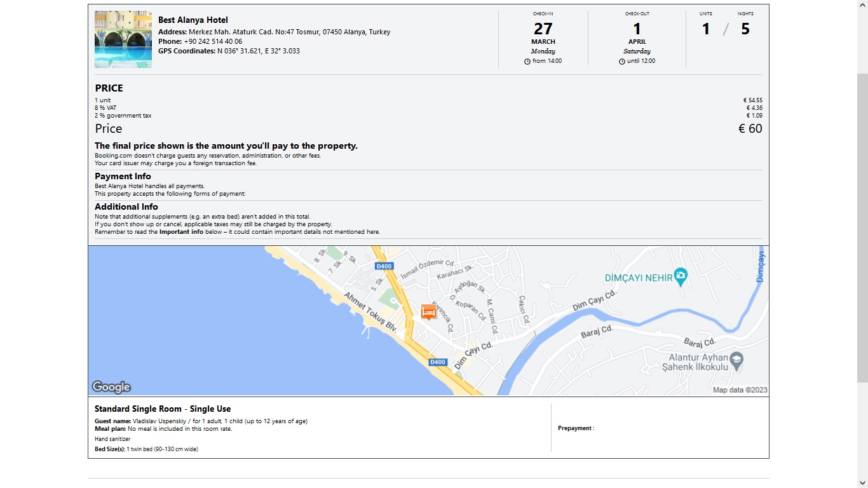
Task: Click the lower D400 road badge on map
Action: [438, 362]
